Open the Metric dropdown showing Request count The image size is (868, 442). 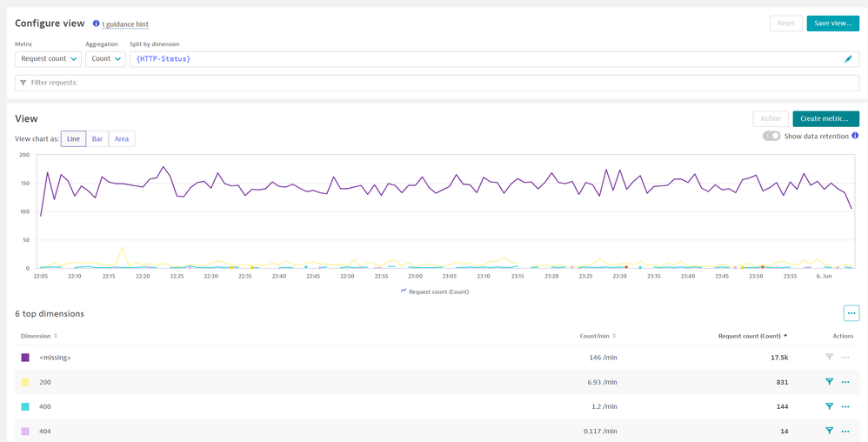click(x=49, y=59)
